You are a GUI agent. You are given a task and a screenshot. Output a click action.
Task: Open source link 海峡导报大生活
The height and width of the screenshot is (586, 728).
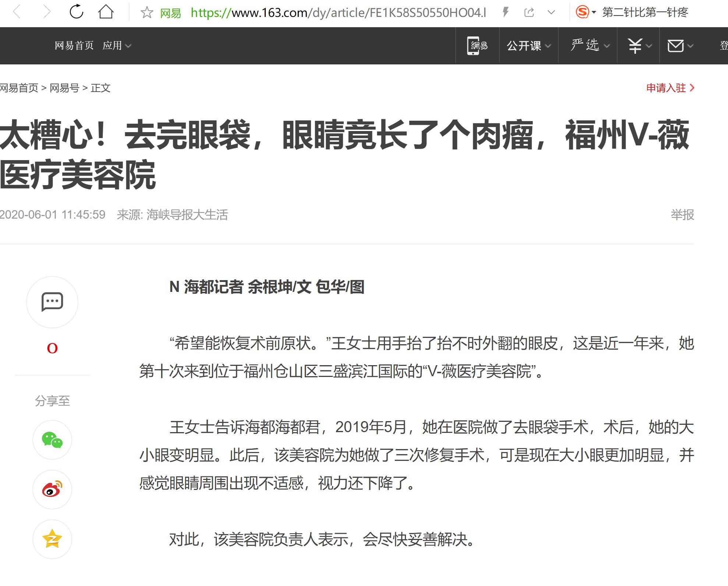click(x=187, y=215)
